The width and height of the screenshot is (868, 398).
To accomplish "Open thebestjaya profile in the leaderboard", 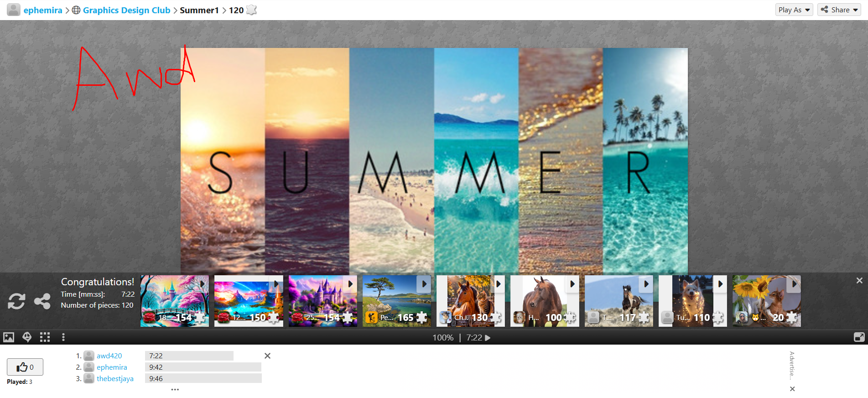I will [x=115, y=378].
